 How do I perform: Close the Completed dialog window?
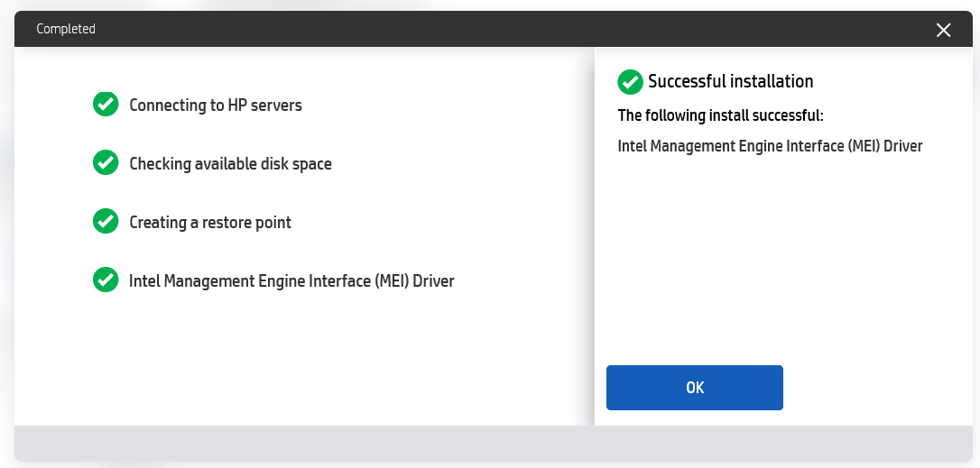pos(943,30)
